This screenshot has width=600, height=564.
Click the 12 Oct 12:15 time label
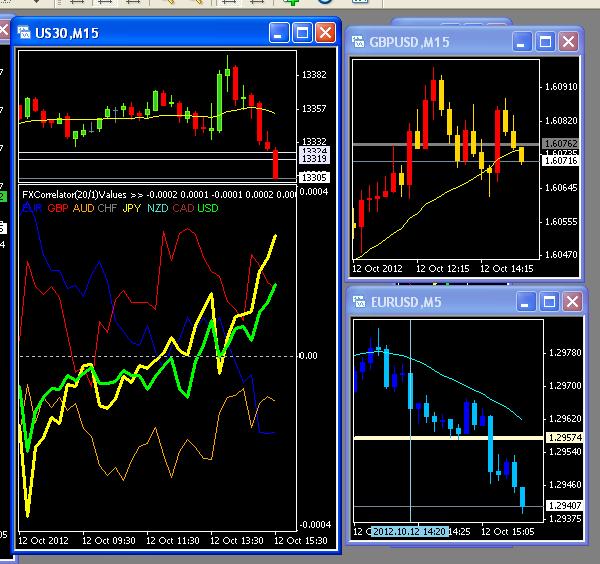point(442,269)
